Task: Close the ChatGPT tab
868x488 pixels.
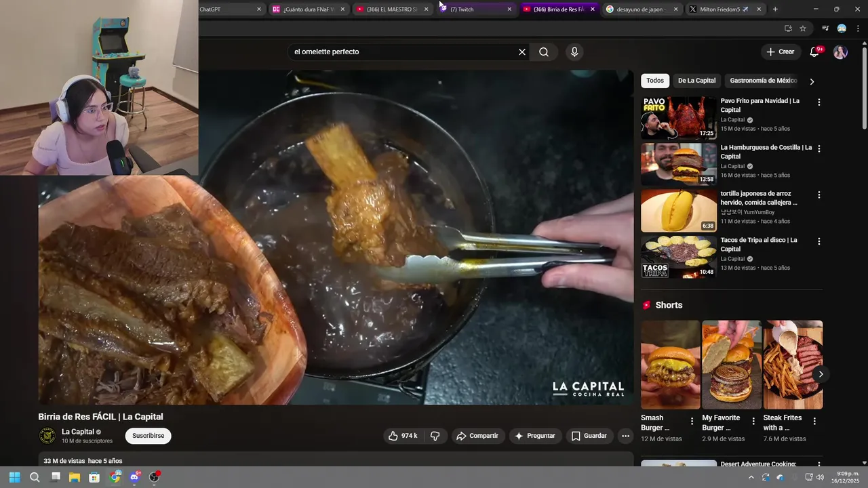Action: point(259,9)
